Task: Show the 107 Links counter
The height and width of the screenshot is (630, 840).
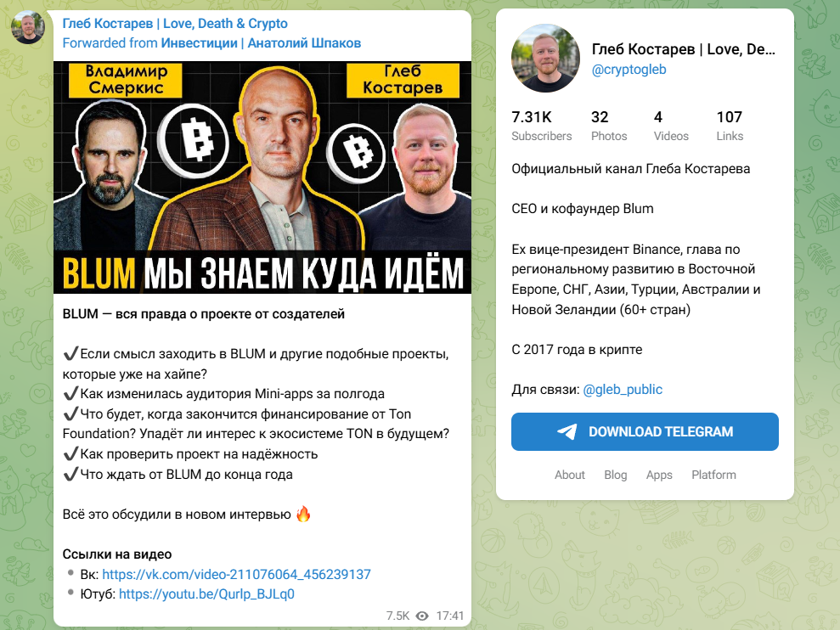Action: (x=730, y=126)
